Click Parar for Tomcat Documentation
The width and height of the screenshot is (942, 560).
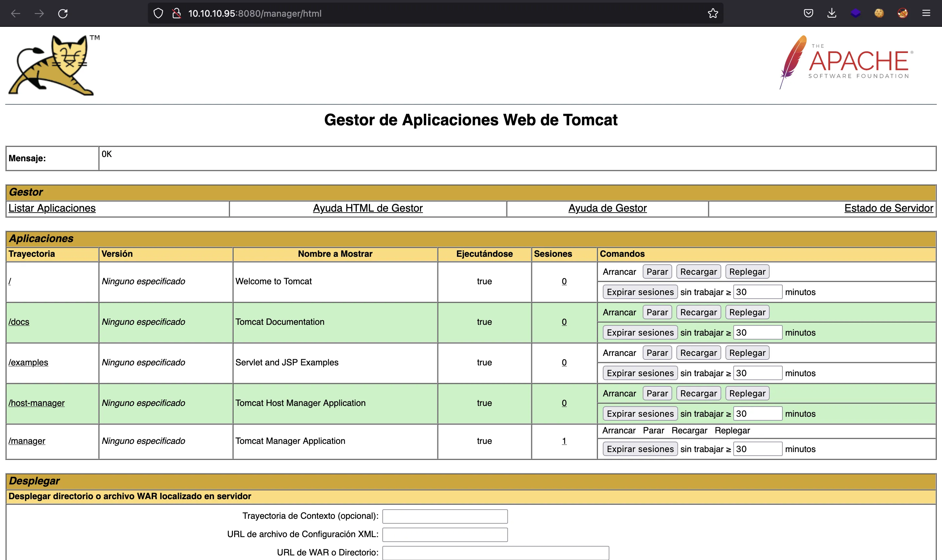(657, 312)
